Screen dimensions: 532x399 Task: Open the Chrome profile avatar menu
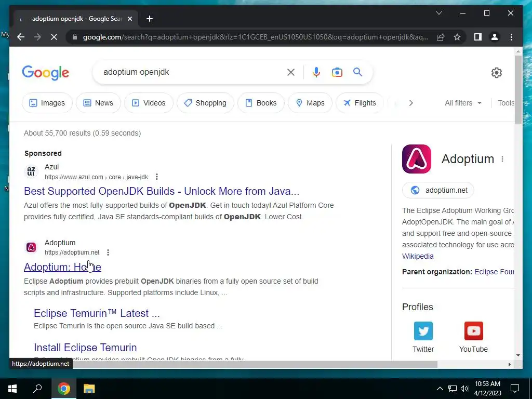(x=495, y=37)
